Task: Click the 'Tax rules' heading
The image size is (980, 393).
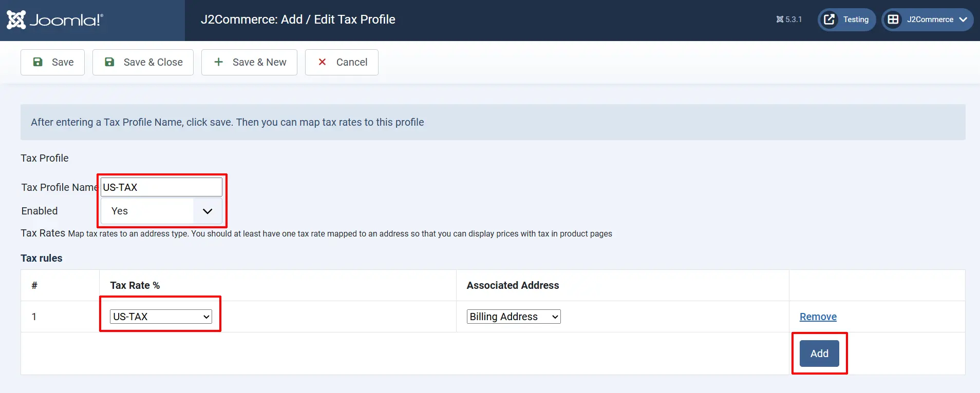Action: click(x=42, y=258)
